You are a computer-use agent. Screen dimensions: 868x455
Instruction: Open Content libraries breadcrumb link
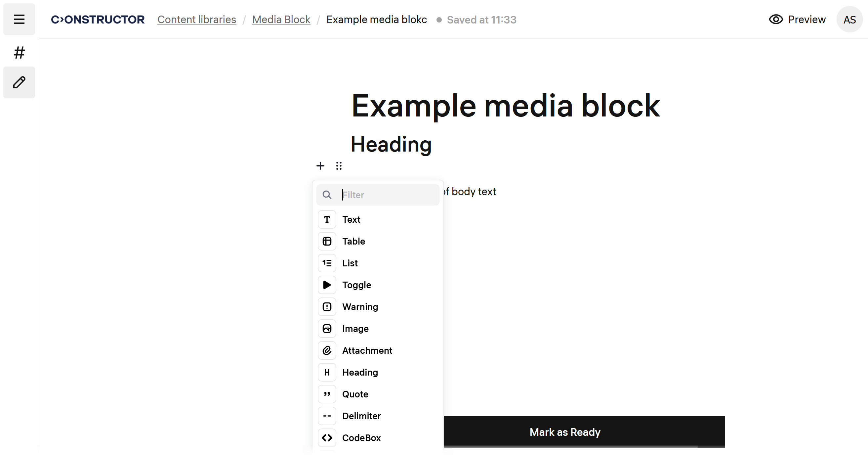click(x=196, y=20)
